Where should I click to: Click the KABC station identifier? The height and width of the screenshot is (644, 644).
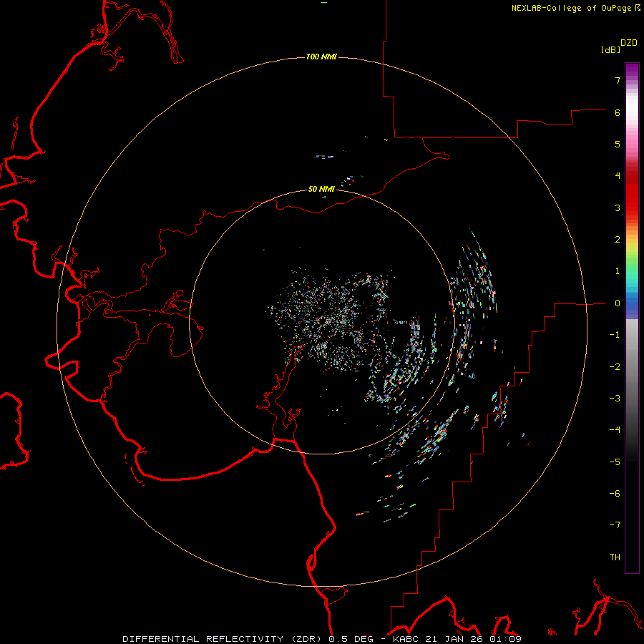(x=406, y=639)
